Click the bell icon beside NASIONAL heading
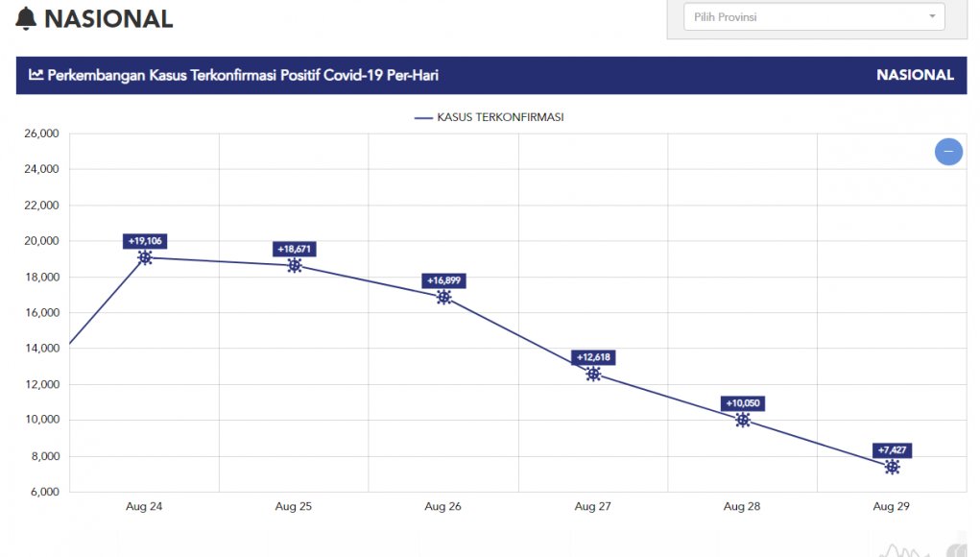The width and height of the screenshot is (980, 557). (x=27, y=19)
